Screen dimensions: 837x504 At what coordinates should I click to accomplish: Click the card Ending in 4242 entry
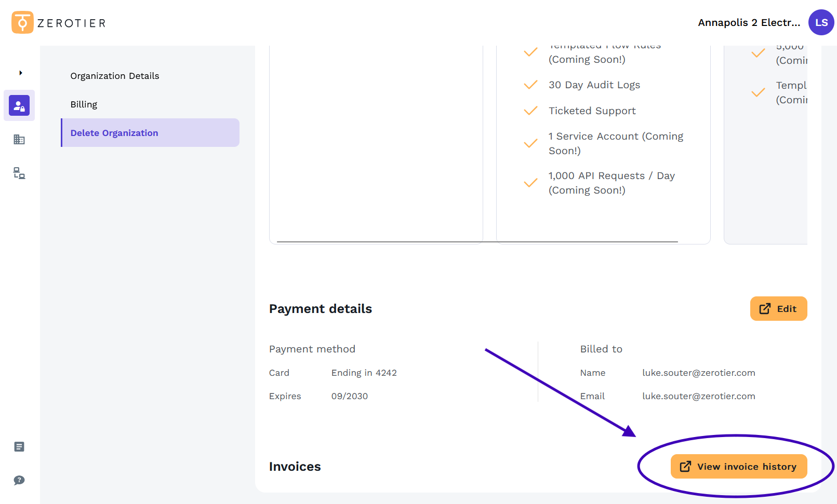pyautogui.click(x=364, y=372)
